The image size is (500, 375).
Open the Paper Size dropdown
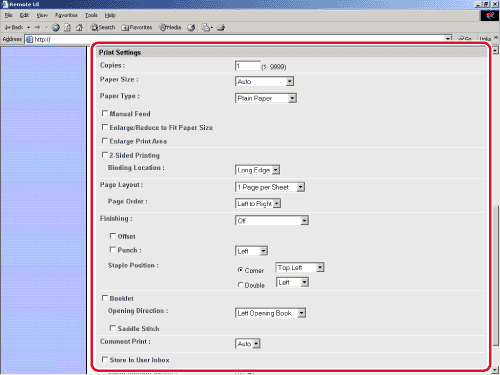pos(265,81)
